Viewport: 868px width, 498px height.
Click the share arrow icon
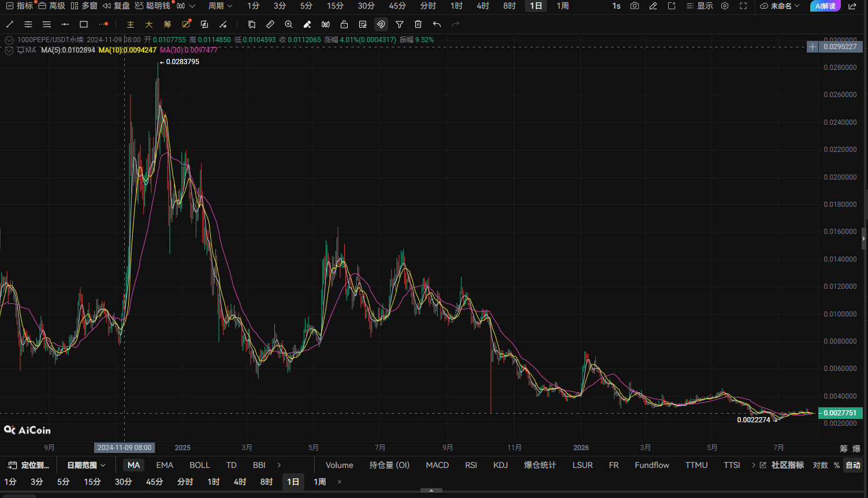pos(852,6)
